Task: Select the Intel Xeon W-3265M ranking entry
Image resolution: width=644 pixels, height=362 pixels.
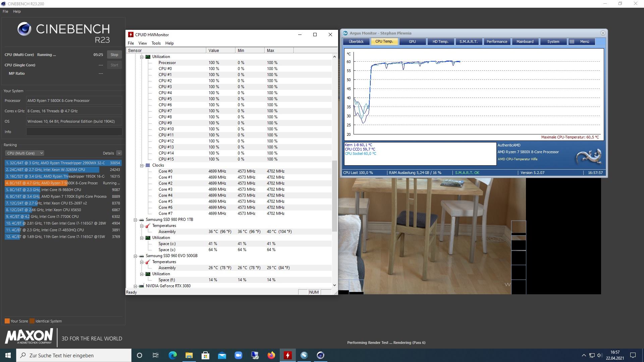Action: point(63,170)
